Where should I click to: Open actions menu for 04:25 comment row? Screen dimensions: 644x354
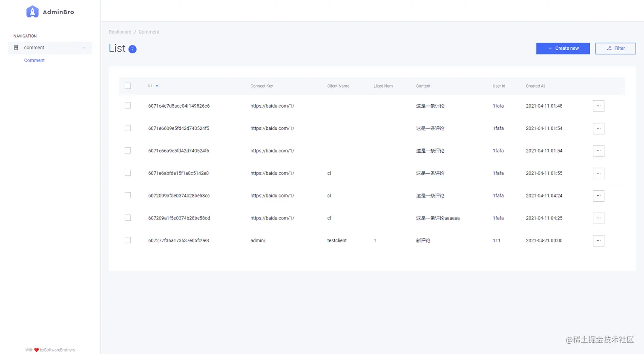[598, 218]
